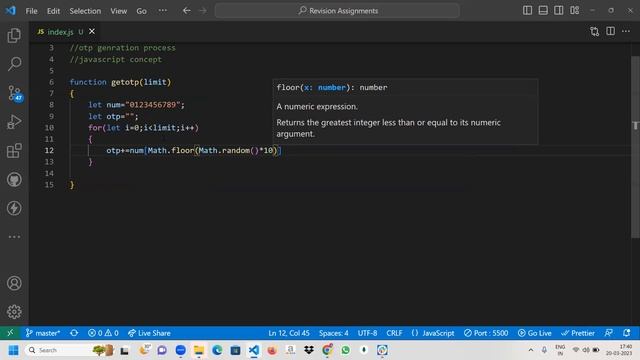This screenshot has width=640, height=360.
Task: Open the View menu
Action: click(x=118, y=11)
